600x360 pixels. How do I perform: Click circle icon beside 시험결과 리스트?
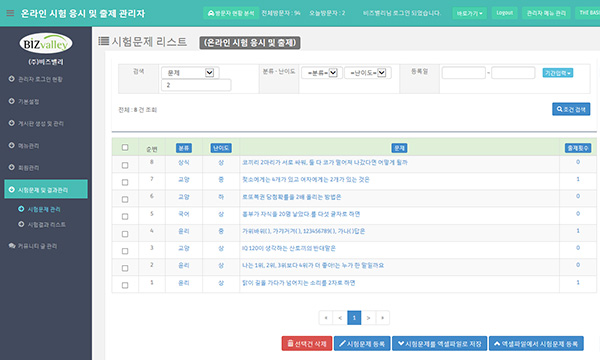[21, 224]
